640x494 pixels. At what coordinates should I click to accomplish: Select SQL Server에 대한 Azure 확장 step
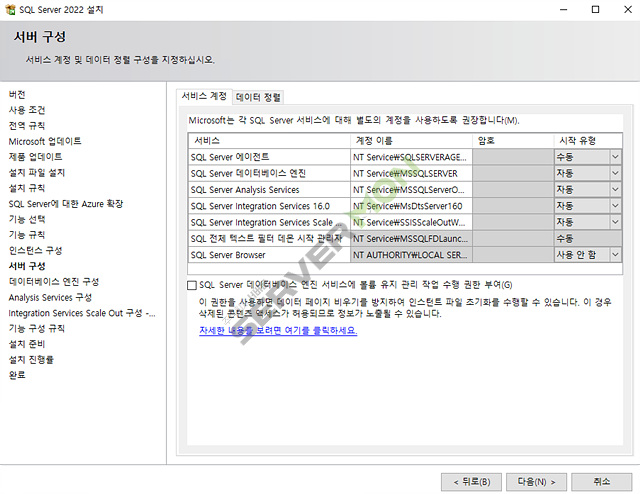(66, 204)
